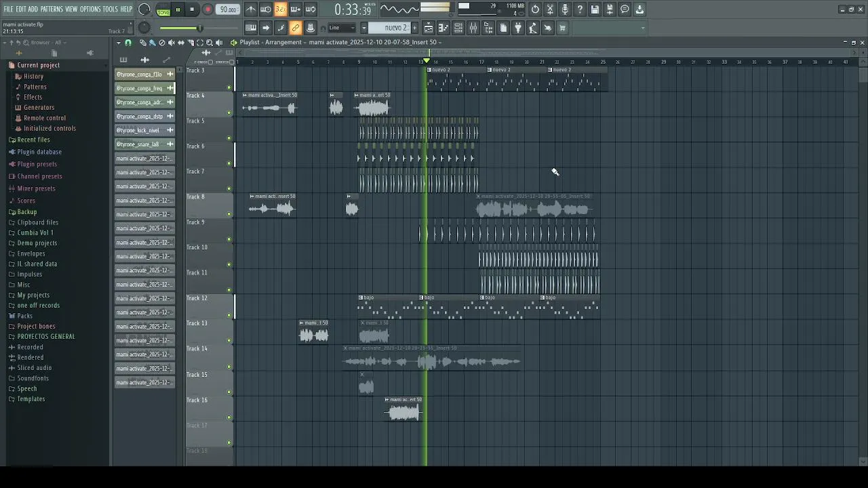Click the tempo field showing 90.000
868x488 pixels.
(229, 9)
